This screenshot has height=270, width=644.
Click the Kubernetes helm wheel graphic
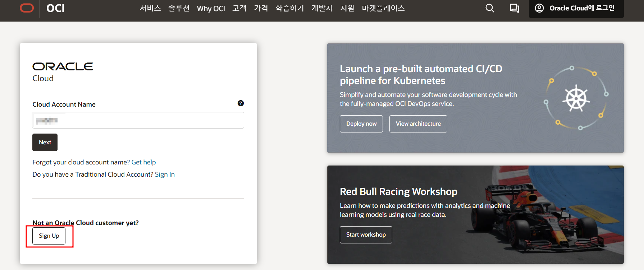coord(576,98)
